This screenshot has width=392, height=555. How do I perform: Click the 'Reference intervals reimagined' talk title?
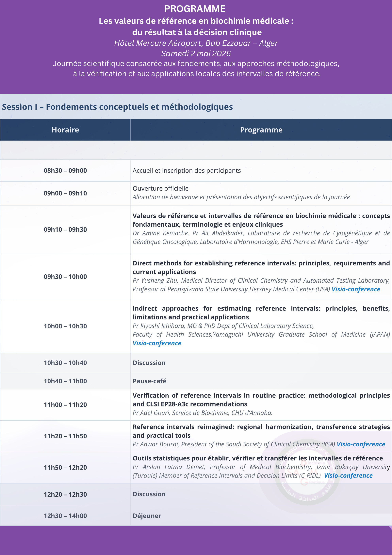point(261,431)
